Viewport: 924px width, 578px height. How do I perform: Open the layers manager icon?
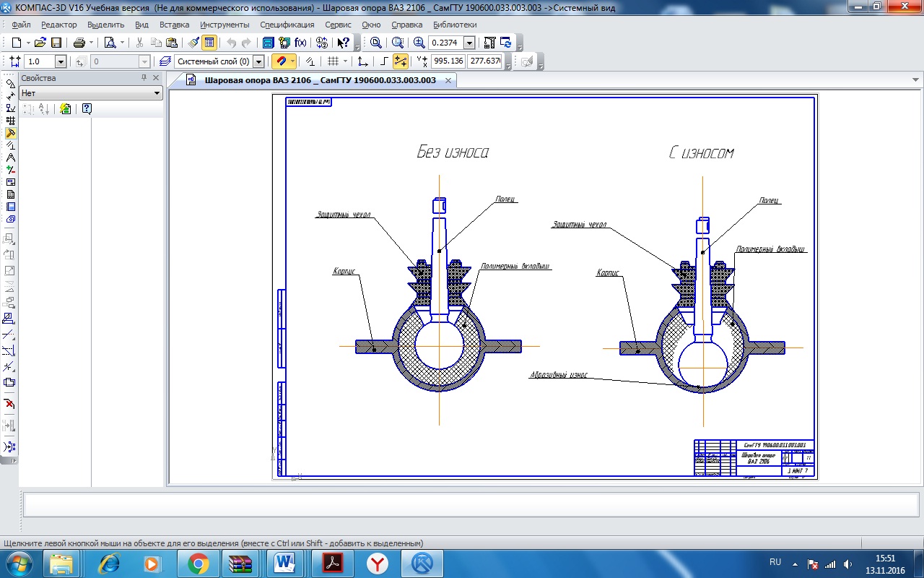click(x=165, y=61)
